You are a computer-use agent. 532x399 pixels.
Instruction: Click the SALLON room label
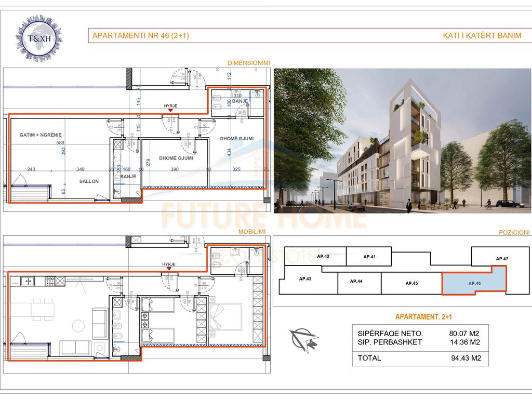(x=89, y=182)
